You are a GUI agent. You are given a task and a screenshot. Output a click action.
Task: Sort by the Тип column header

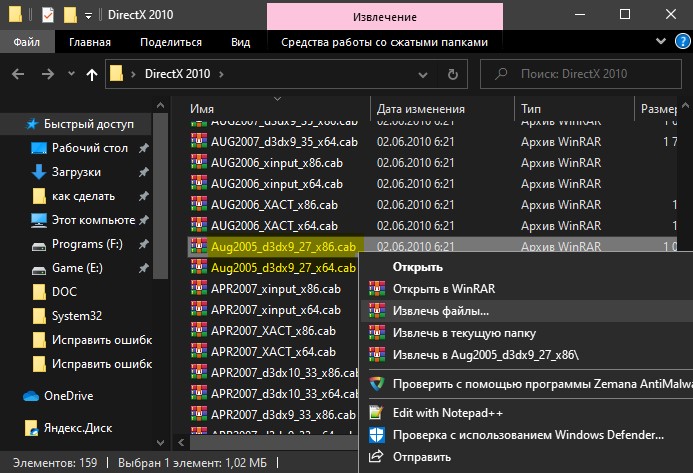coord(530,109)
